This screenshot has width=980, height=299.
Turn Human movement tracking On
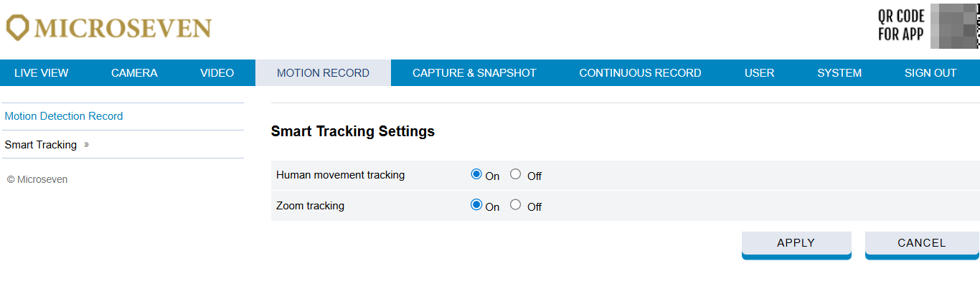tap(476, 174)
